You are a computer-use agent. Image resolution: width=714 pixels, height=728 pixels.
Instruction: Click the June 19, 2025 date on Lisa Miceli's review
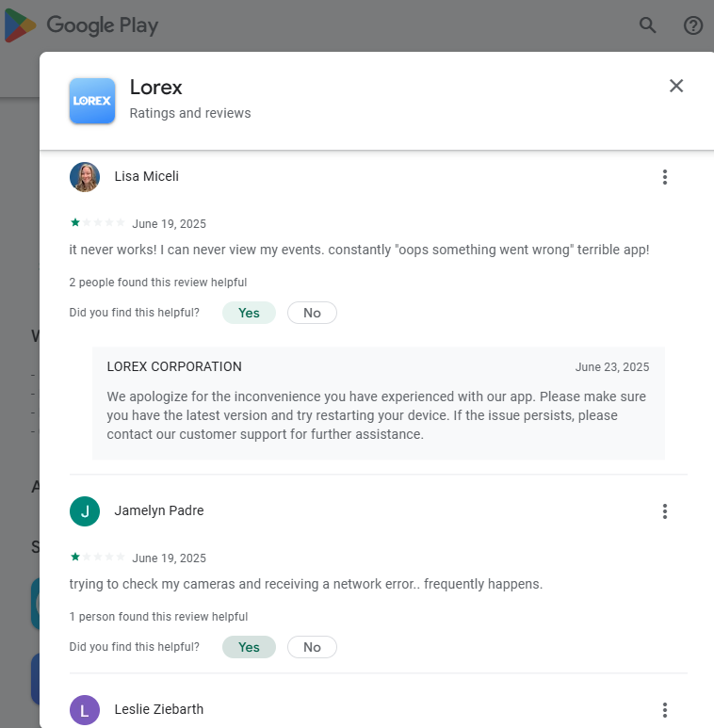pyautogui.click(x=169, y=224)
